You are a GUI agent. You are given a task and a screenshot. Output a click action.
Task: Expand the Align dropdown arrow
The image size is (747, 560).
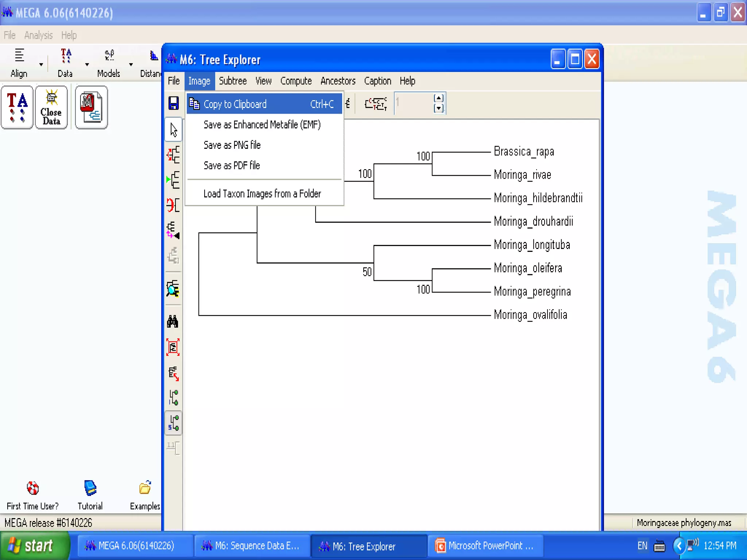[x=41, y=65]
